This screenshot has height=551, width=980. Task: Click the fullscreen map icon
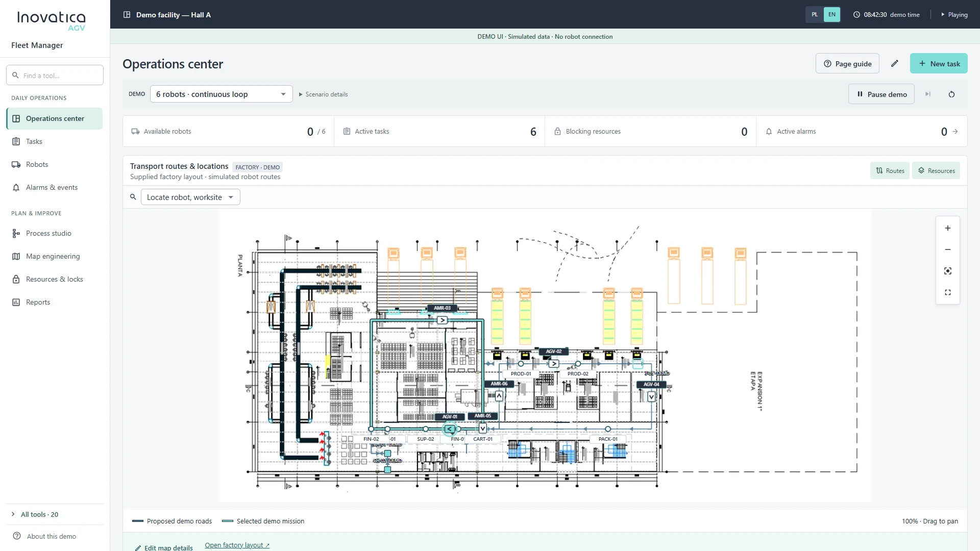pyautogui.click(x=948, y=292)
